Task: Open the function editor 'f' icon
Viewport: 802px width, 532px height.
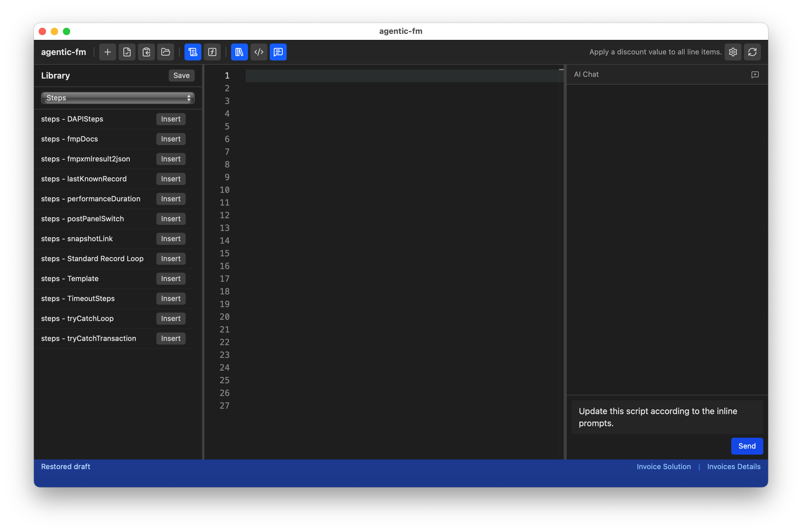Action: click(212, 52)
